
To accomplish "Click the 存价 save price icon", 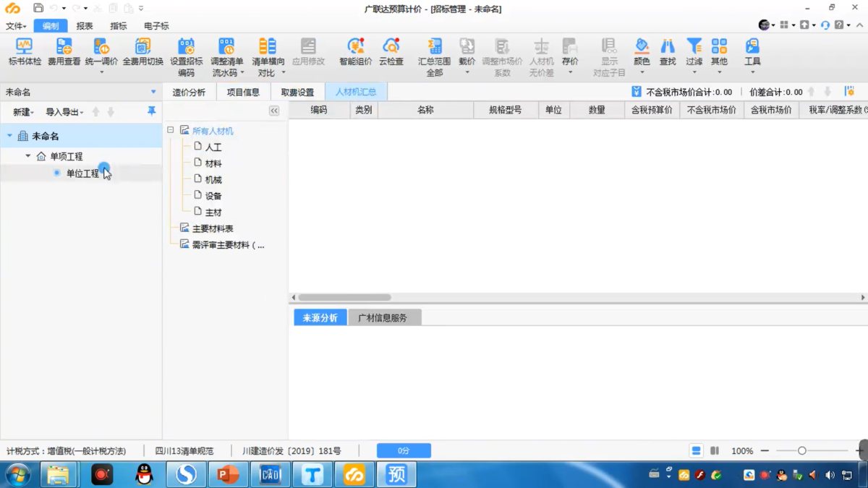I will [x=570, y=48].
